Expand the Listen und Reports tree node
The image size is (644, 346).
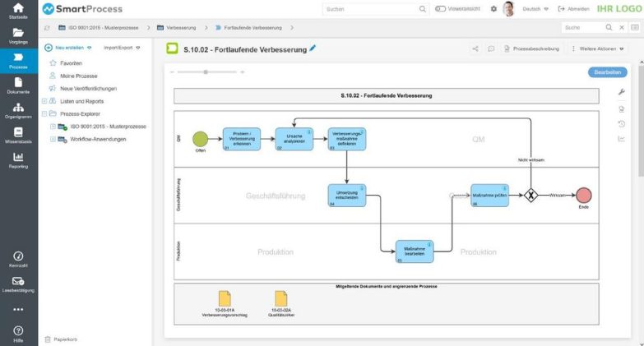click(x=44, y=100)
